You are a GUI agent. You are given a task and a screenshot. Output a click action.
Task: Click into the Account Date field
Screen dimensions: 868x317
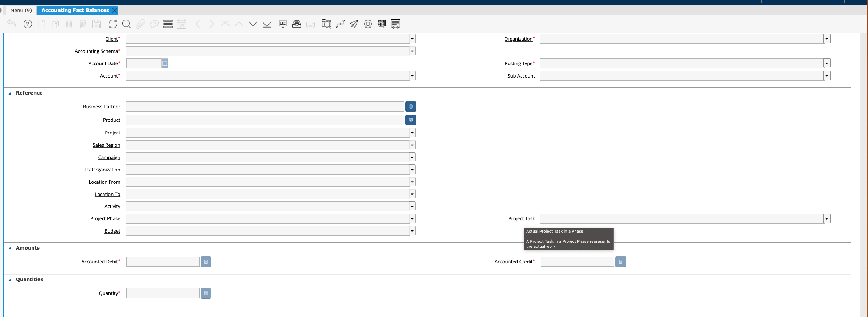(x=144, y=63)
